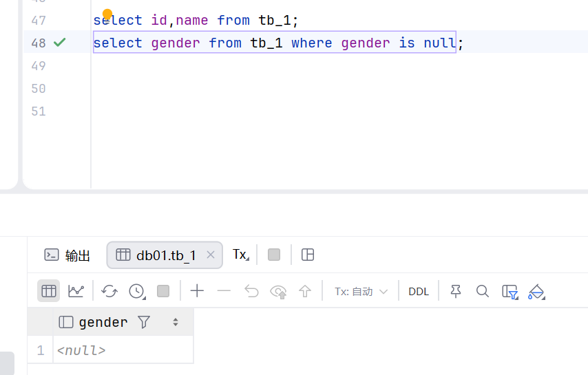Image resolution: width=588 pixels, height=375 pixels.
Task: Click the stop square in the results toolbar
Action: [x=163, y=291]
